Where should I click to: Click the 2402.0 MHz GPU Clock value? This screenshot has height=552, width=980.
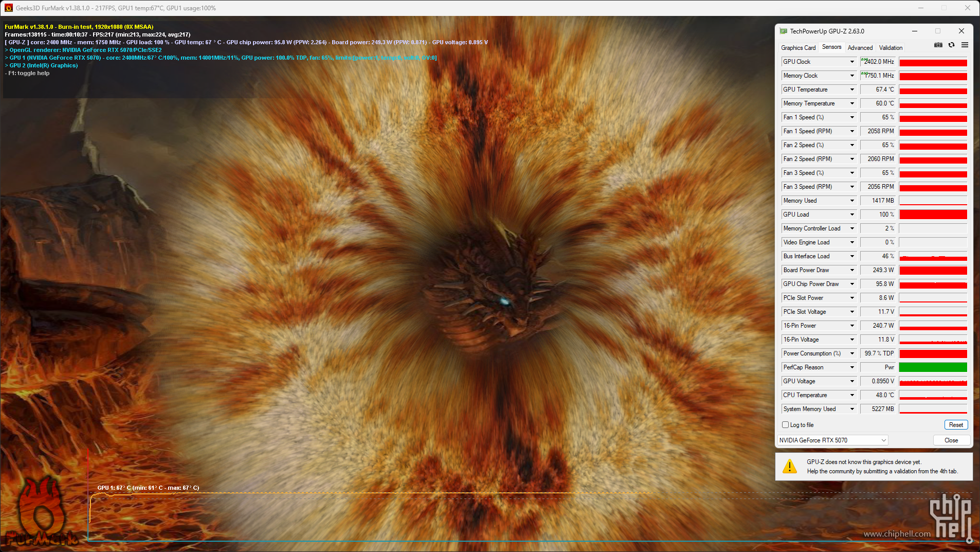(878, 62)
